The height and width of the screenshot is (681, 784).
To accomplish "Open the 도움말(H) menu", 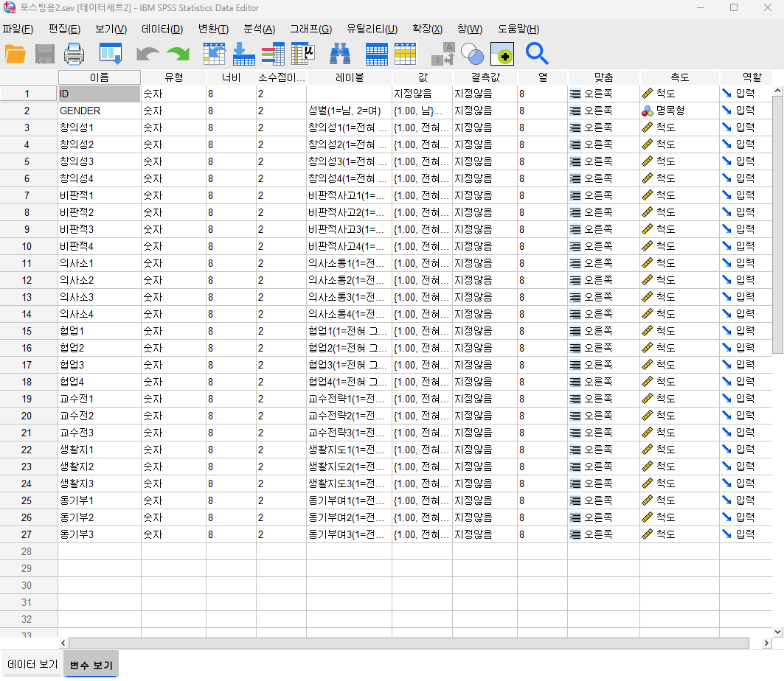I will tap(518, 29).
